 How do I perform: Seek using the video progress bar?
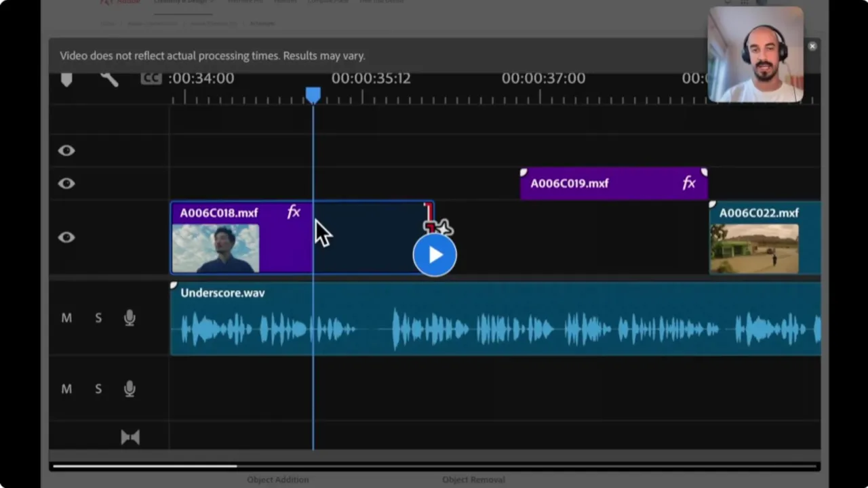[434, 466]
